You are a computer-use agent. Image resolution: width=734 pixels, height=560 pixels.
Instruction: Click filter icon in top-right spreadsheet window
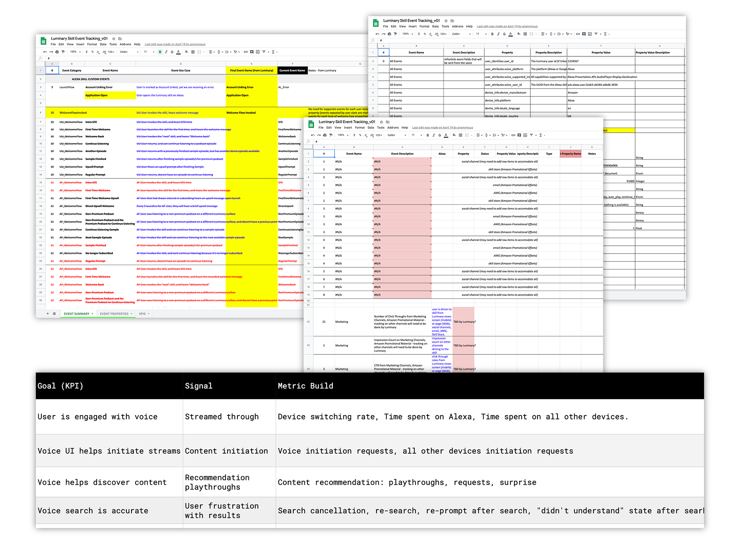coord(596,34)
